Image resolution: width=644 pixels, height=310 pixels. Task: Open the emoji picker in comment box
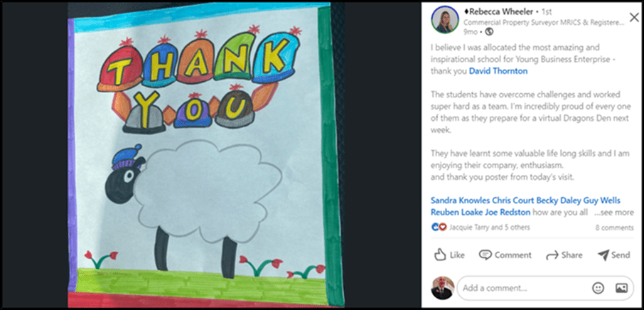click(x=598, y=288)
